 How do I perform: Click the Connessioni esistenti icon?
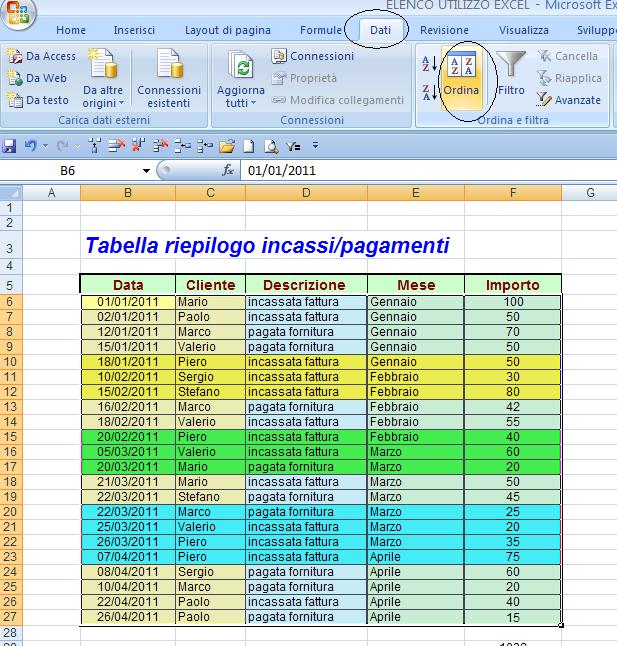pos(169,65)
